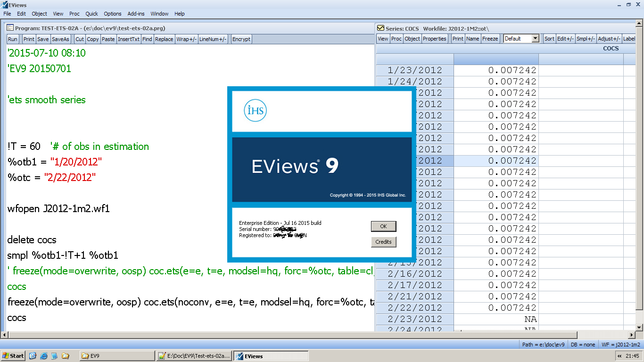Click the code line wfopen J2012-1m2.wf1
Image resolution: width=644 pixels, height=362 pixels.
[x=58, y=209]
